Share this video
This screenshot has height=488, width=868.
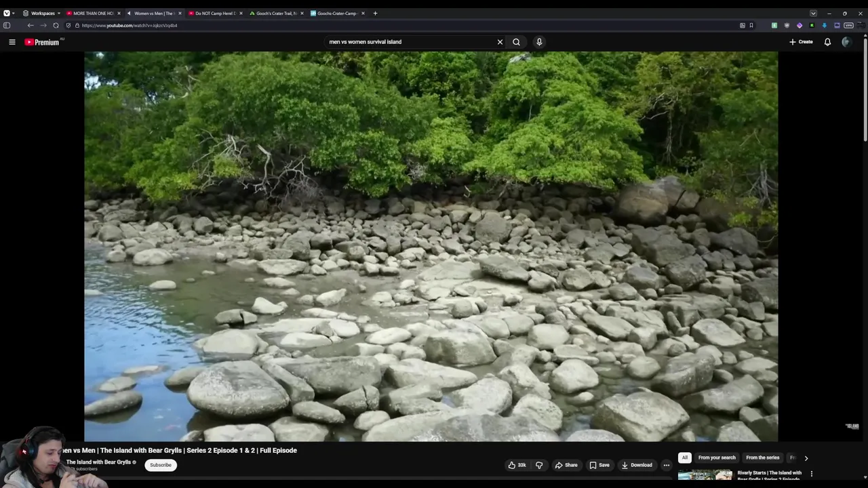click(566, 465)
